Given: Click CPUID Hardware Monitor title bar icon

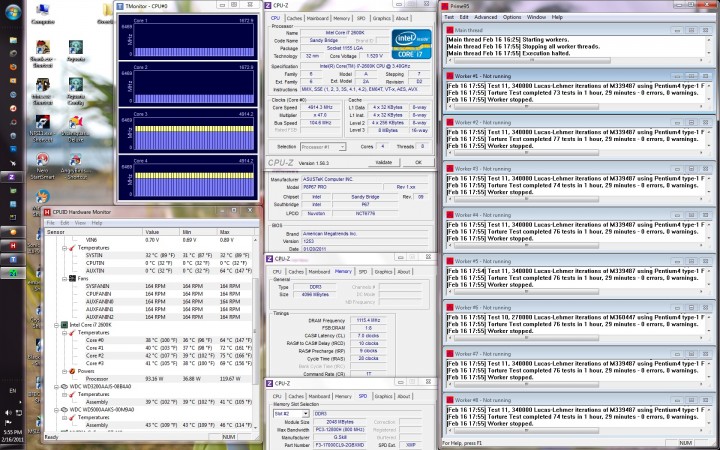Looking at the screenshot, I should tap(47, 212).
